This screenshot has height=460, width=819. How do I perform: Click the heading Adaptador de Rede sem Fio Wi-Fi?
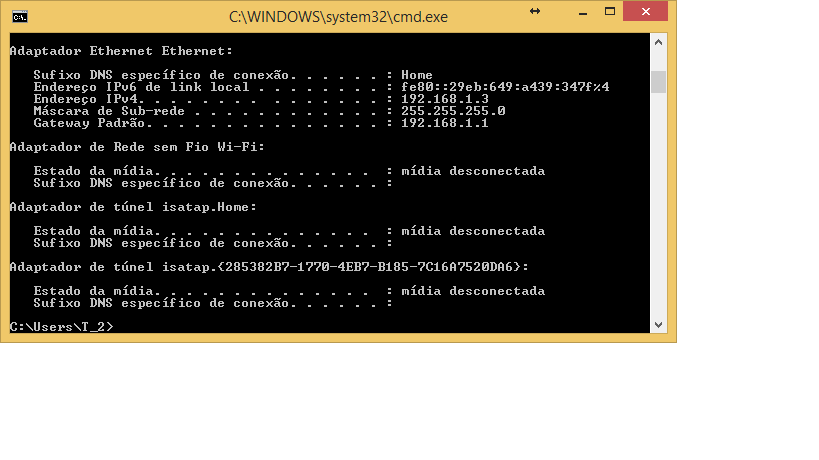pos(137,147)
